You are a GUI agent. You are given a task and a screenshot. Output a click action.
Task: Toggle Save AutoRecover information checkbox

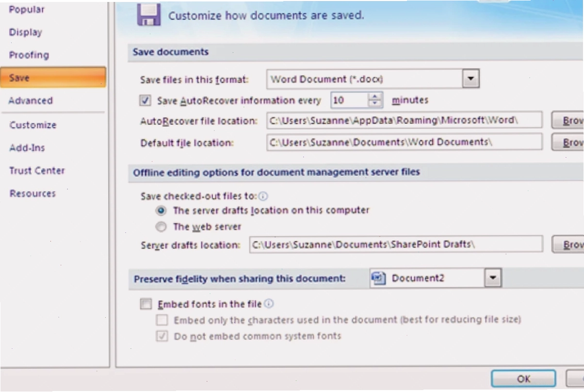[x=145, y=100]
